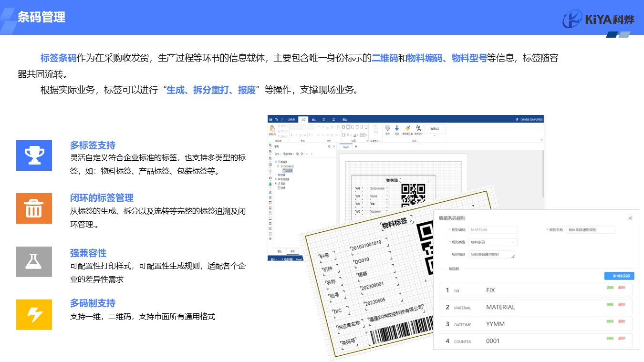
Task: Open the 规则类型 dropdown showing 物料条码
Action: [492, 242]
